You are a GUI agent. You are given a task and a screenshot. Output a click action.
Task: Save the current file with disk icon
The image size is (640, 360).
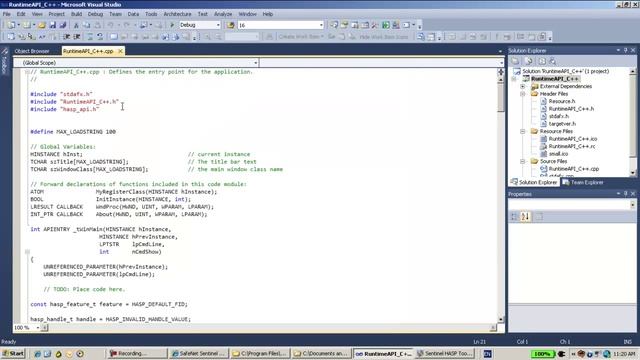pos(53,25)
